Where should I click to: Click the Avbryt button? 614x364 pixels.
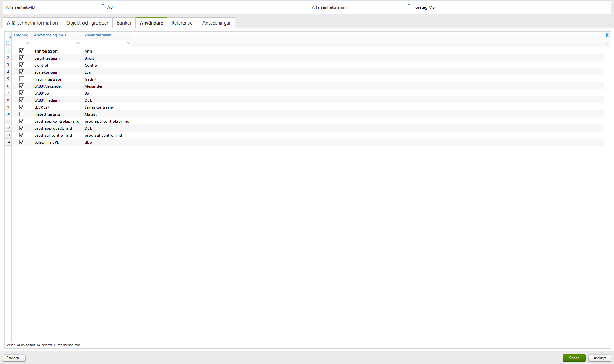click(x=599, y=358)
